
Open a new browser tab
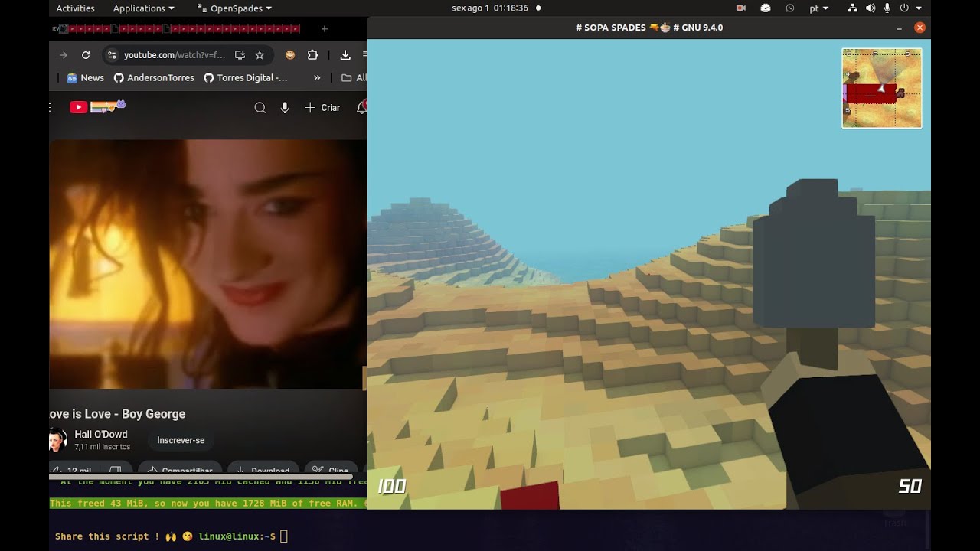click(x=324, y=29)
